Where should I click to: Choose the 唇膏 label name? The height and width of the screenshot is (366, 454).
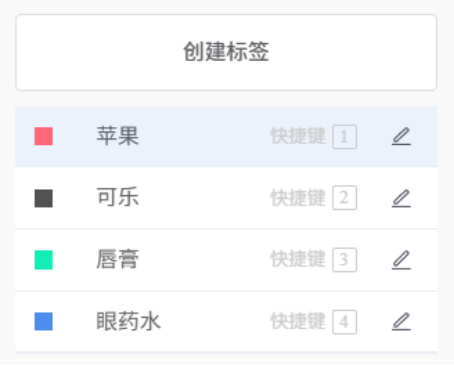[118, 259]
